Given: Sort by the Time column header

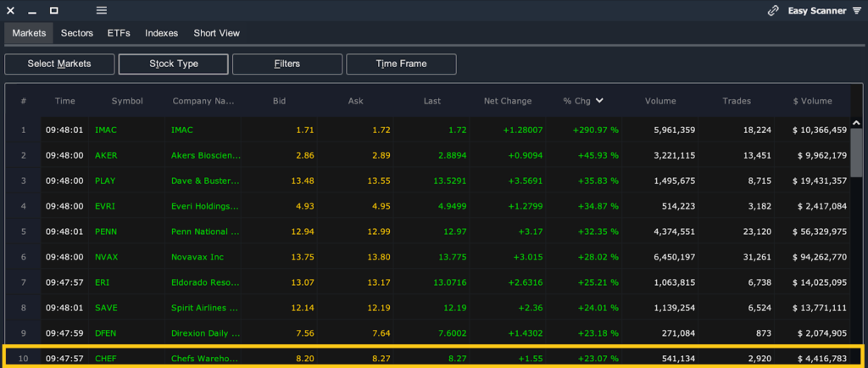Looking at the screenshot, I should (64, 101).
